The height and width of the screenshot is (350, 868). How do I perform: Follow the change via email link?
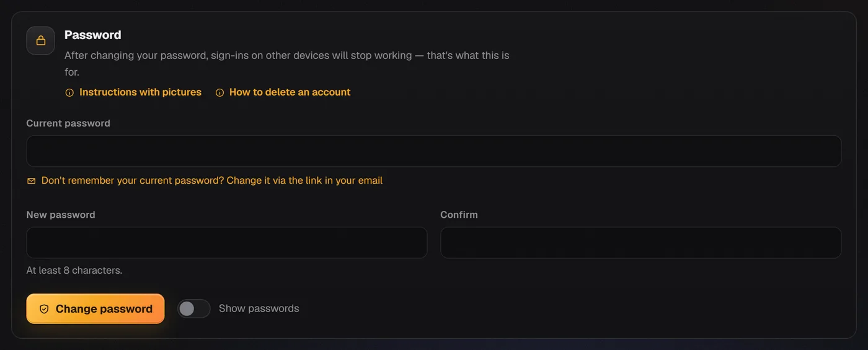(212, 181)
